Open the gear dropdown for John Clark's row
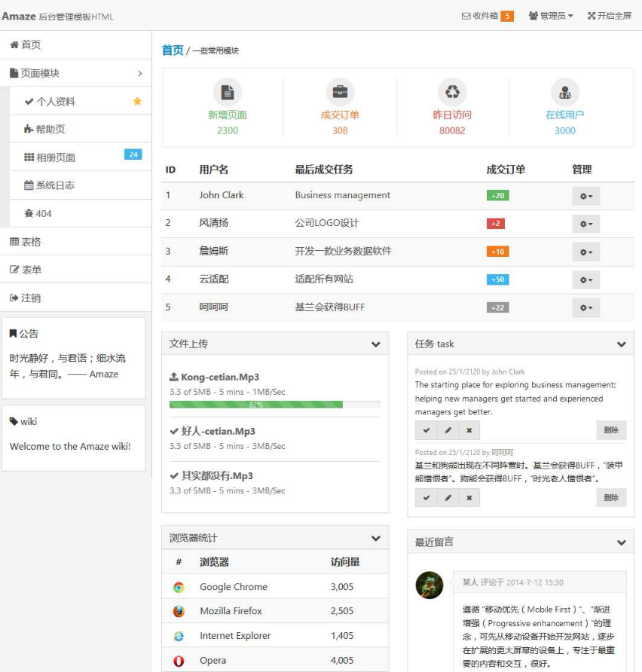The width and height of the screenshot is (642, 672). click(585, 195)
